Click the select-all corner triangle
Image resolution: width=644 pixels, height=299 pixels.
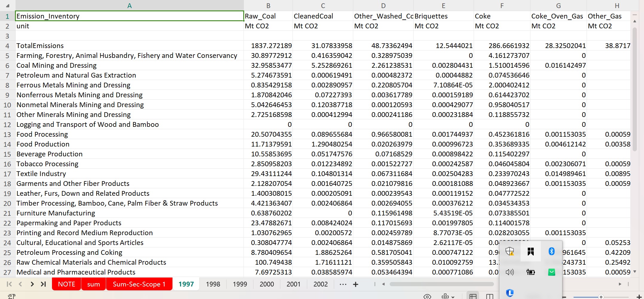[x=7, y=6]
